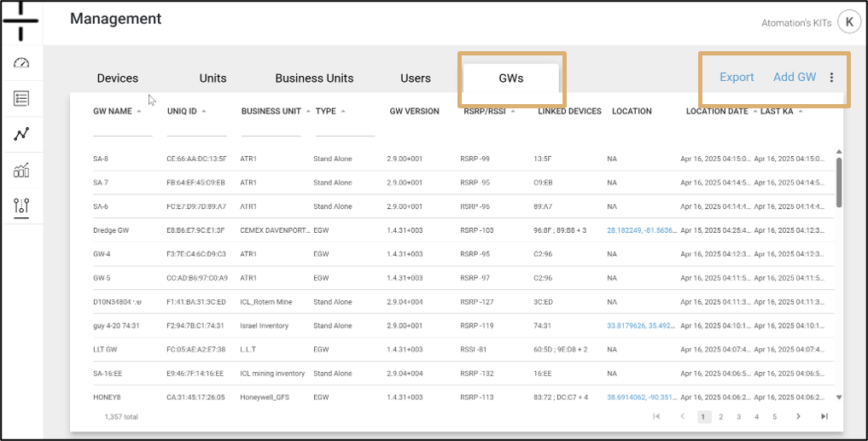Switch to the Devices tab
868x441 pixels.
click(x=118, y=78)
